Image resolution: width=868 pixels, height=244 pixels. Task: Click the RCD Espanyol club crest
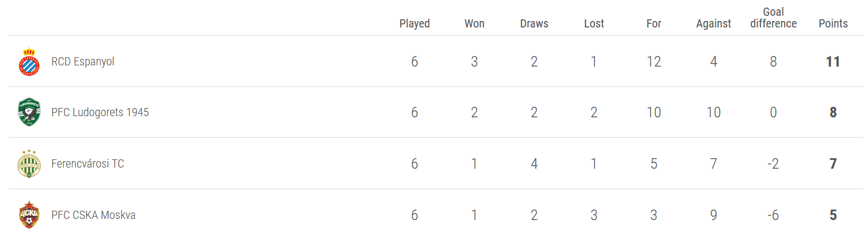click(29, 61)
